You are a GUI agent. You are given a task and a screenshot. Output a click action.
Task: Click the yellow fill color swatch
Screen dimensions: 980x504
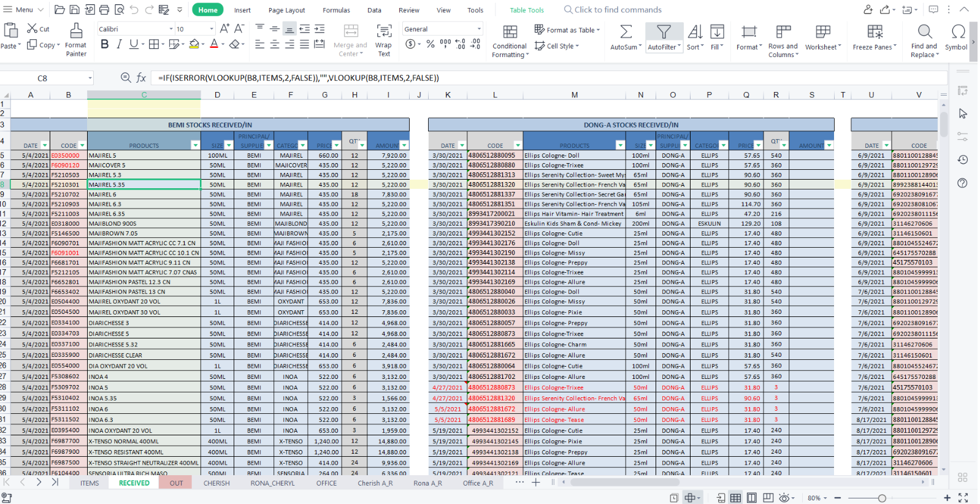click(194, 44)
